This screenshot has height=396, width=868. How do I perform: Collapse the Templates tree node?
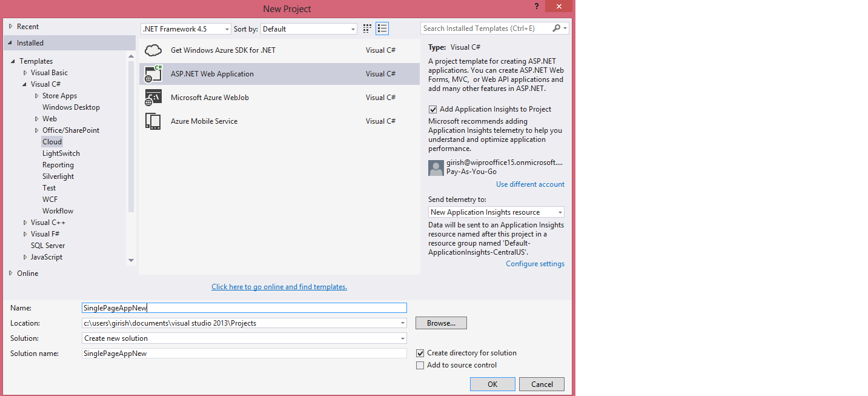coord(13,61)
